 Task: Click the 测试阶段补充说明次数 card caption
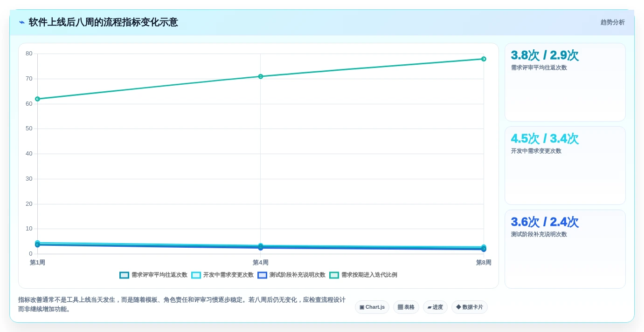click(x=539, y=234)
